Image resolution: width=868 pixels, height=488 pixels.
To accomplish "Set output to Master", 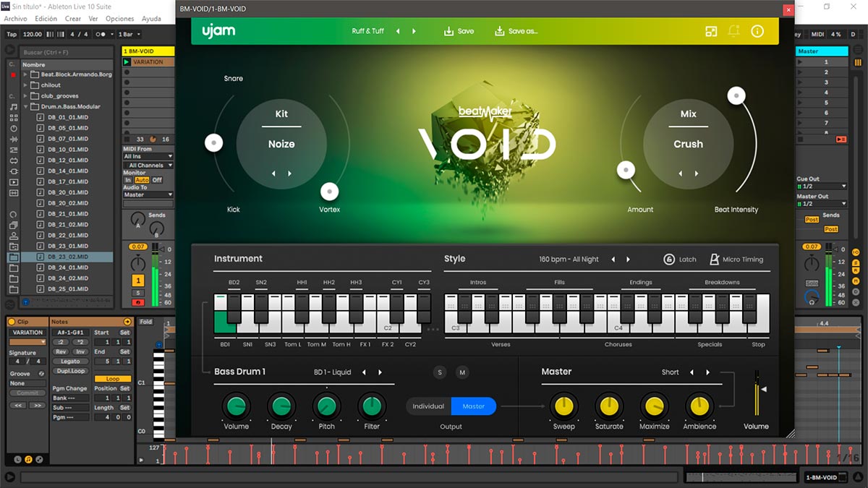I will pos(474,406).
